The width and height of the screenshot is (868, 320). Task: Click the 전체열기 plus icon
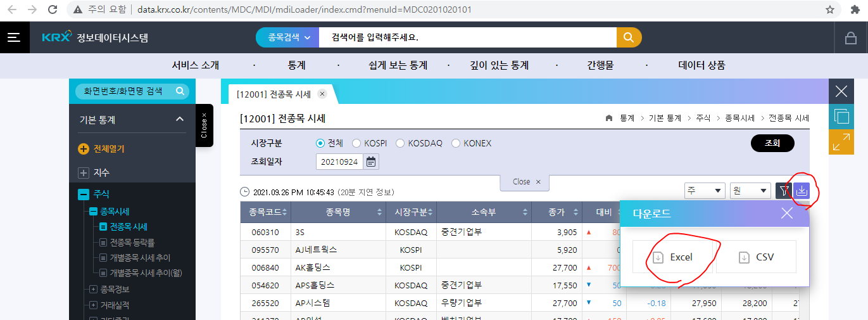pos(84,149)
